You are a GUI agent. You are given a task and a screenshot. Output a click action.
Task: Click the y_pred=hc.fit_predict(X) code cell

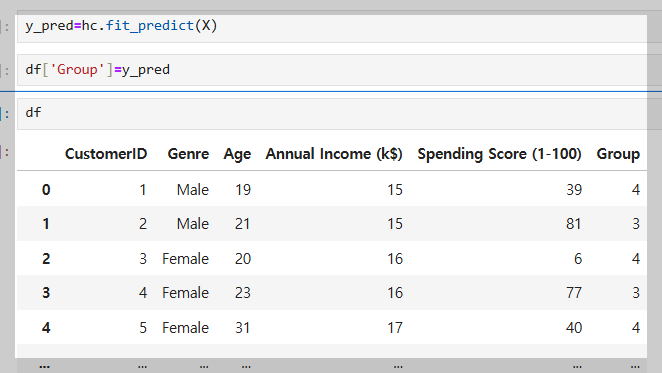332,27
